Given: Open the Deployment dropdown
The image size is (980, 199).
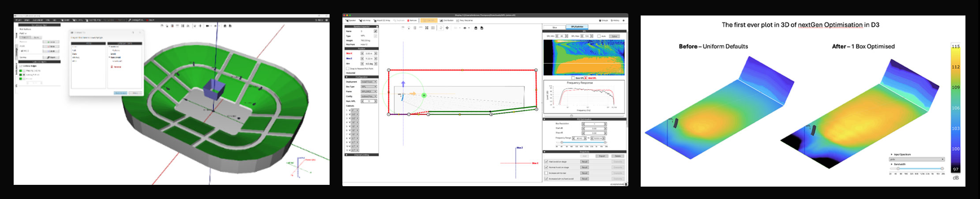Looking at the screenshot, I should [369, 82].
